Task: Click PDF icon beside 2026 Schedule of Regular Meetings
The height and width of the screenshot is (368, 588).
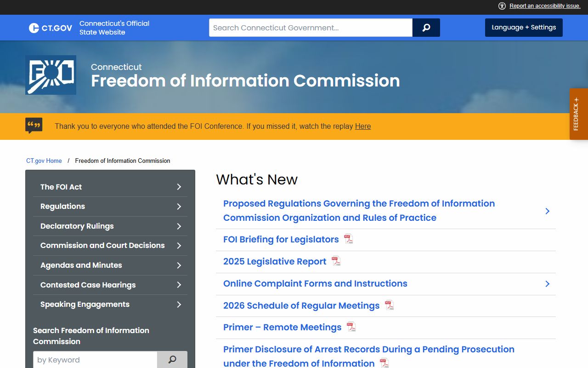Action: (x=390, y=305)
